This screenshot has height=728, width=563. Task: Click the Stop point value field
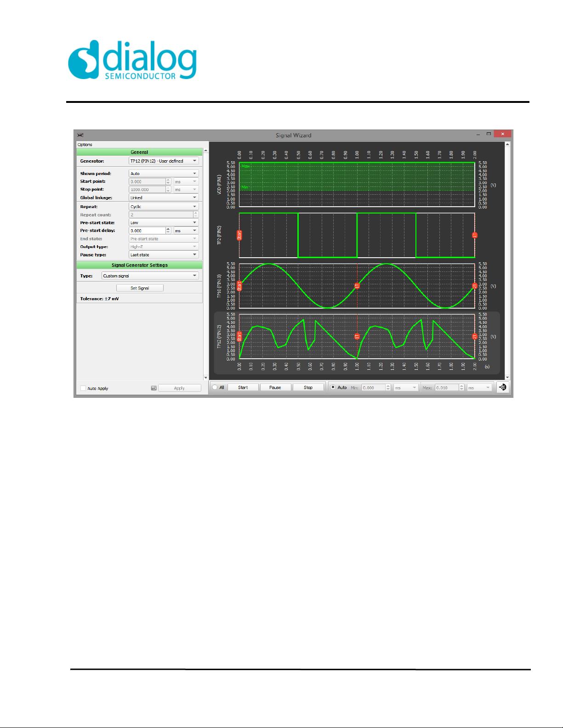click(147, 189)
